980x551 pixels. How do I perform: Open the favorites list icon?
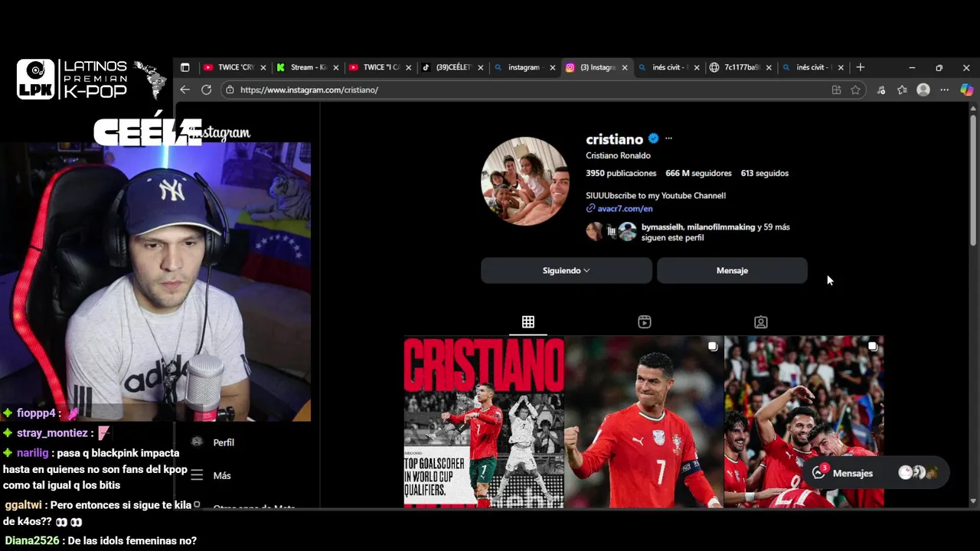click(902, 90)
